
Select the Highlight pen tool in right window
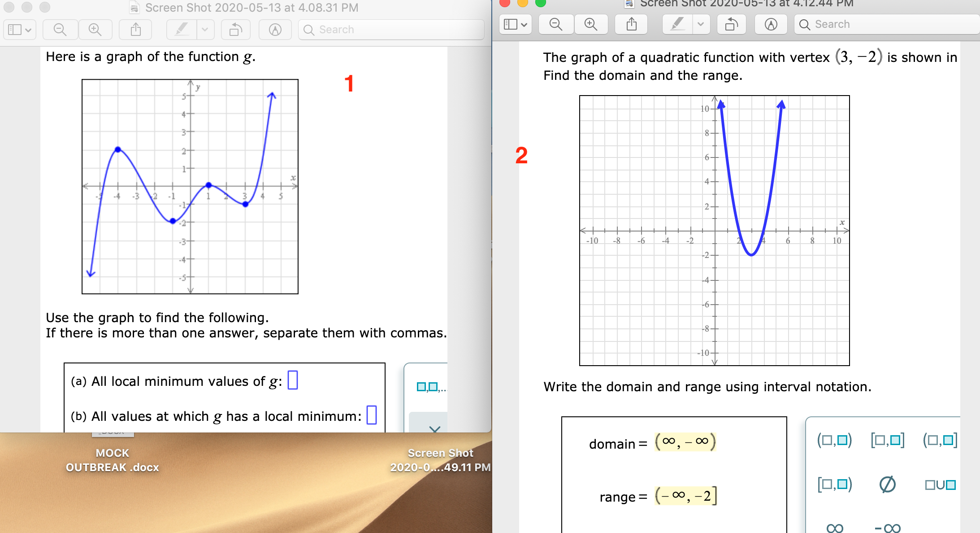677,24
